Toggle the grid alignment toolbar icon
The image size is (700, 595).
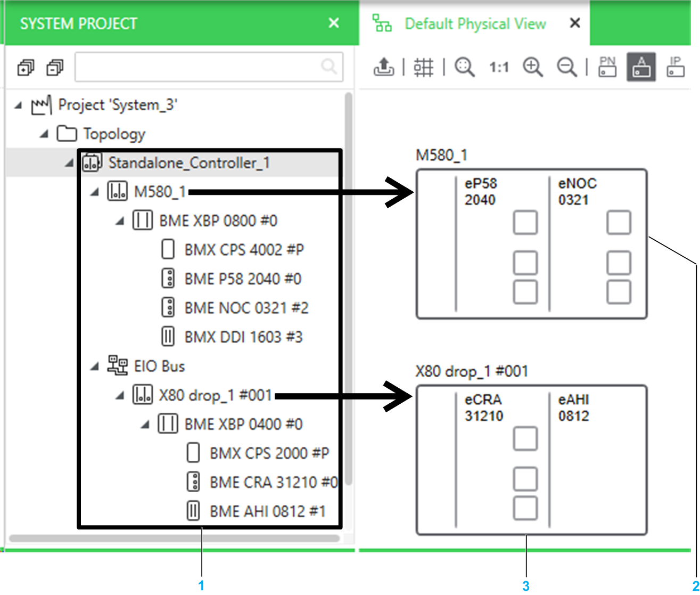(x=424, y=67)
